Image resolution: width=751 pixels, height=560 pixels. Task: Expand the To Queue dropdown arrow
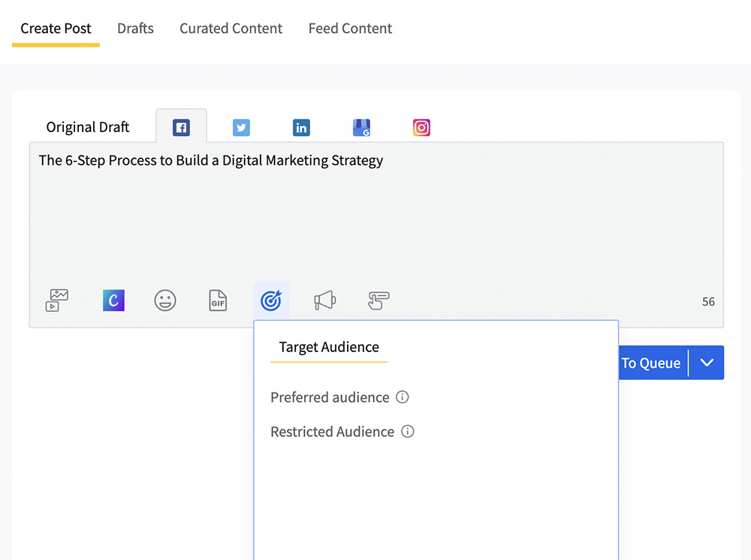tap(707, 363)
